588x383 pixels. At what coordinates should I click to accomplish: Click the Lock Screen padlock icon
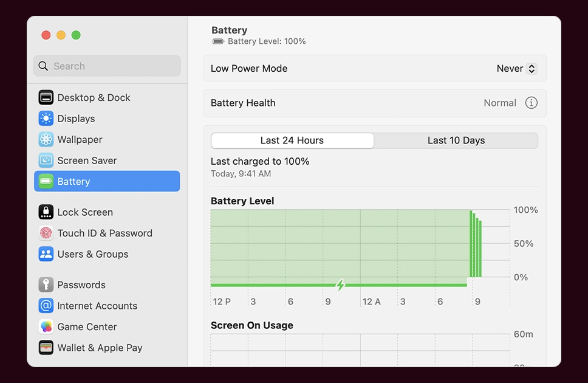click(x=46, y=212)
